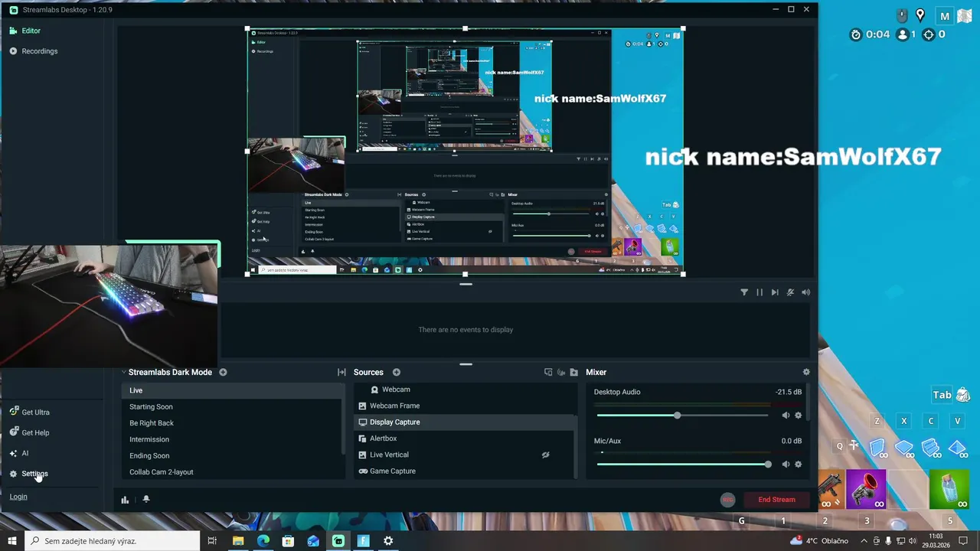Adjust the Desktop Audio volume slider

click(x=682, y=416)
